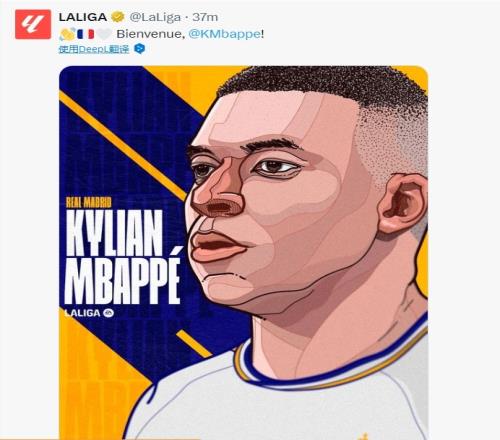Click the gold verified badge beside LALIGA

click(117, 17)
